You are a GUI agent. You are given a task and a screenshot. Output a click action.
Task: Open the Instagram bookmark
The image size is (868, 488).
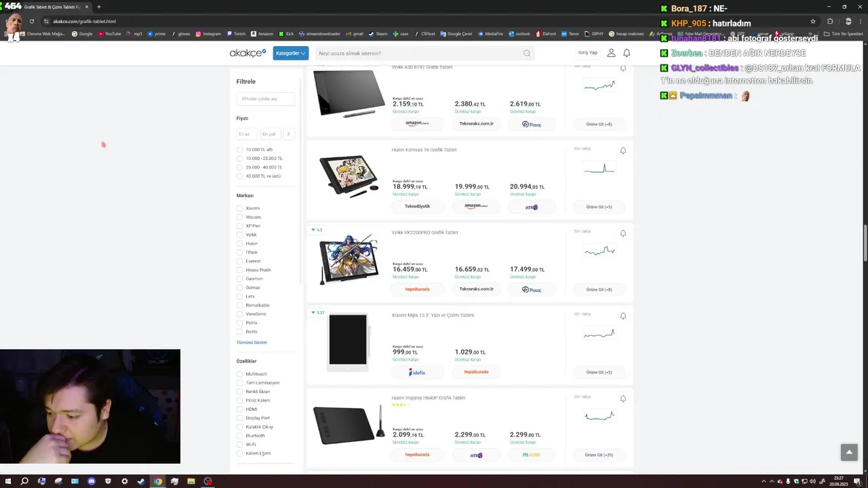208,33
